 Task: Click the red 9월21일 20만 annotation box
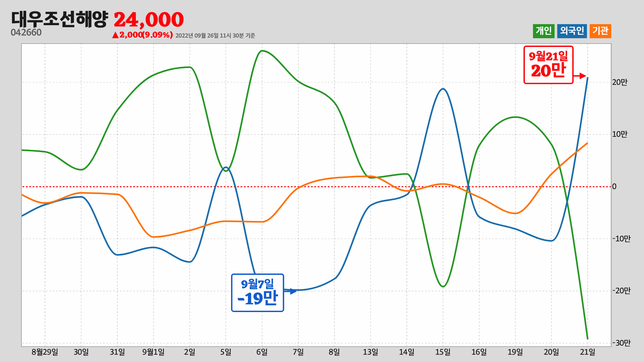(548, 65)
